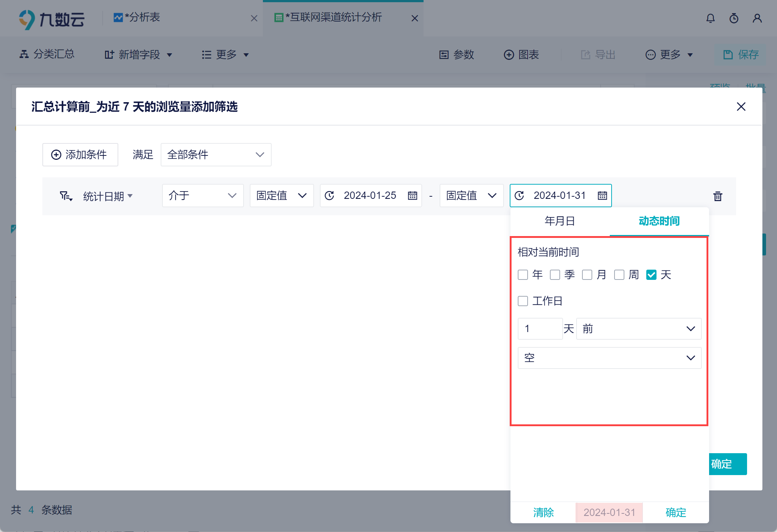Image resolution: width=777 pixels, height=532 pixels.
Task: Open notifications bell icon
Action: click(710, 18)
